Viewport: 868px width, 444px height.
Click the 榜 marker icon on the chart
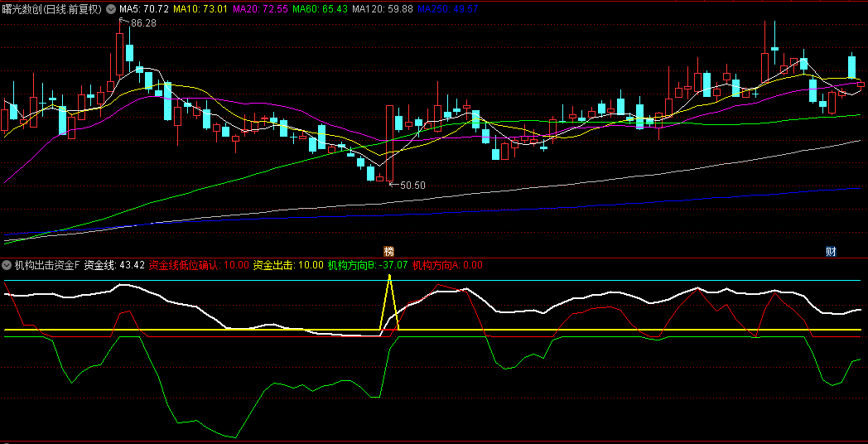(389, 251)
